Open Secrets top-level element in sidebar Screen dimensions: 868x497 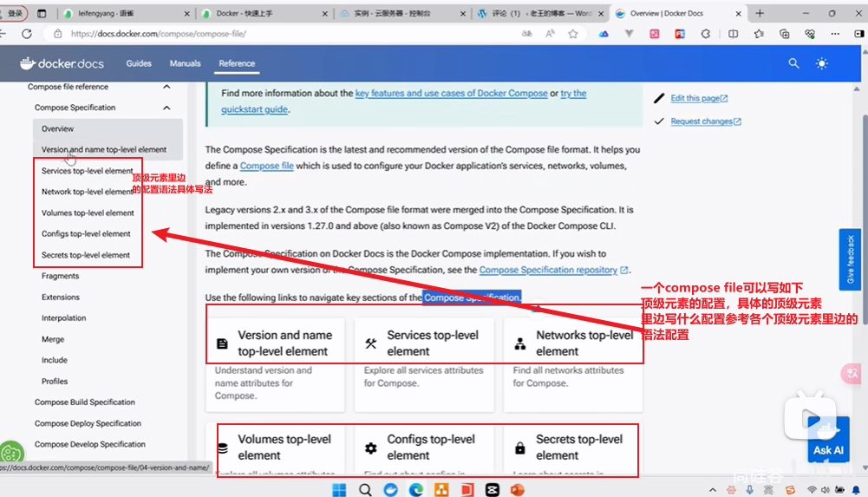pos(85,255)
